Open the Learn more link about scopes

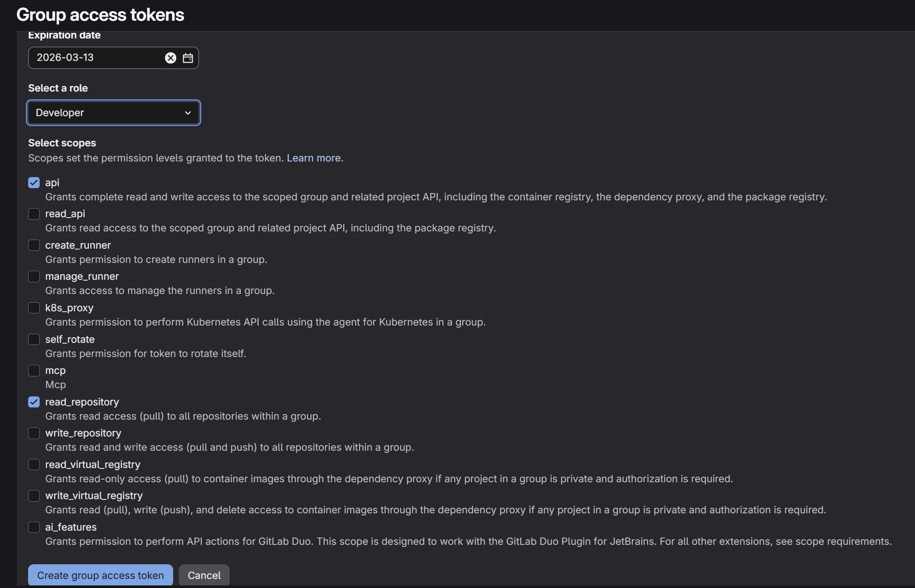tap(313, 158)
